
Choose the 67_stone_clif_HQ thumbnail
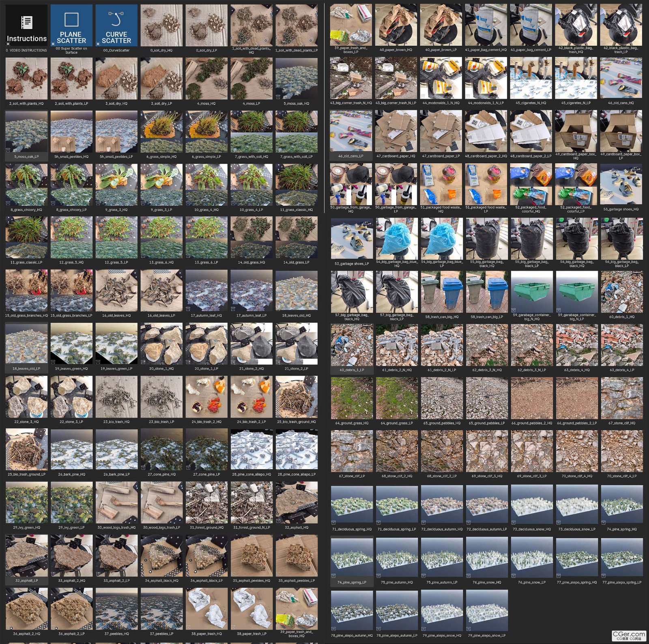tap(622, 398)
